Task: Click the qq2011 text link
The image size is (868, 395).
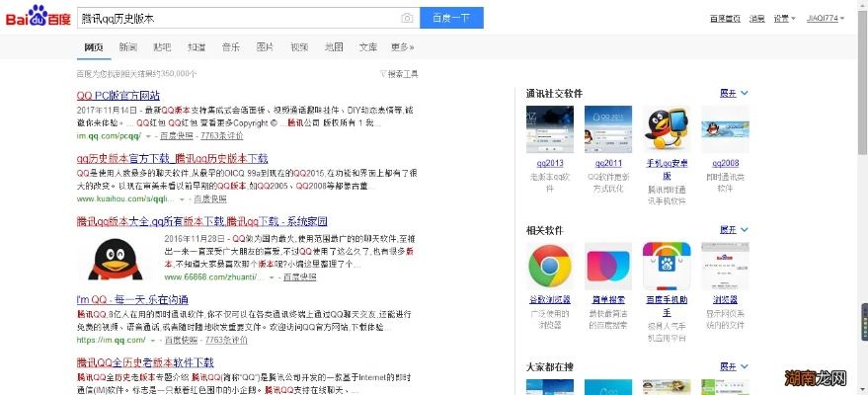Action: click(608, 164)
